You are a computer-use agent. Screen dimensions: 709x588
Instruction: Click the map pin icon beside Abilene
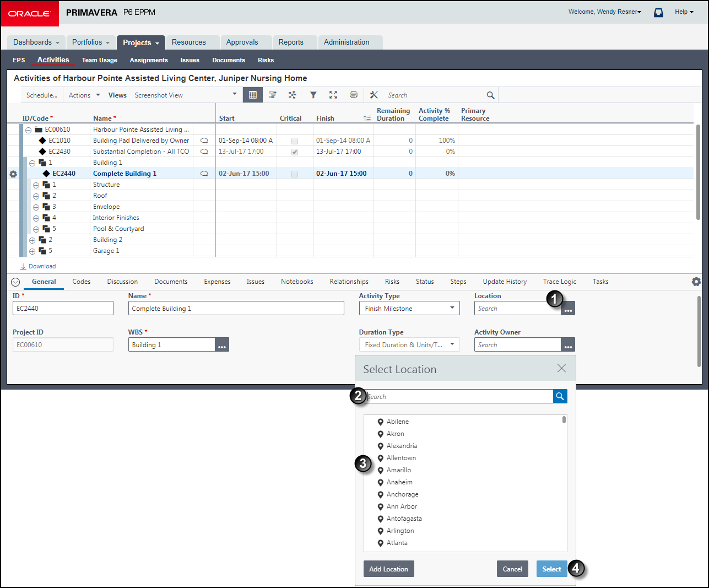click(380, 422)
